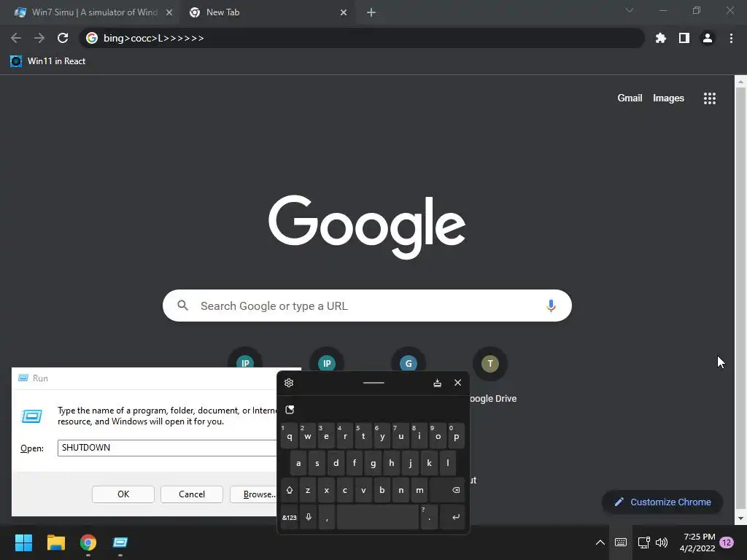747x560 pixels.
Task: Tap the p key on touch keyboard
Action: (457, 436)
